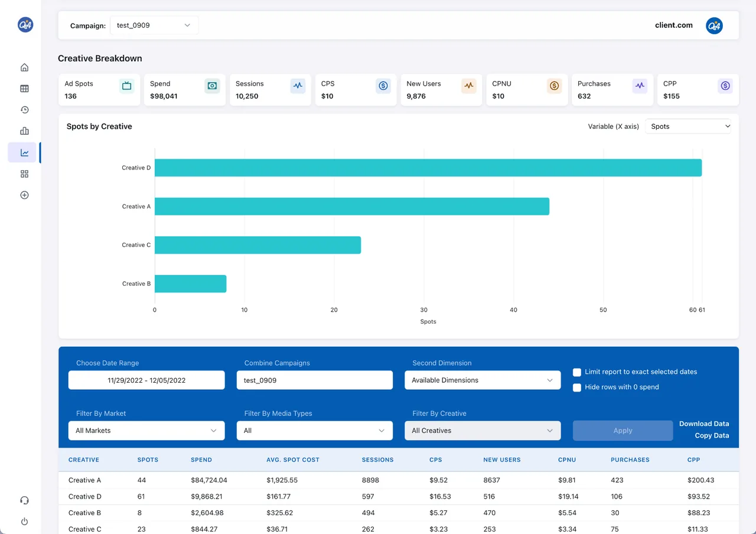Sort by the CPNU column header

[567, 460]
